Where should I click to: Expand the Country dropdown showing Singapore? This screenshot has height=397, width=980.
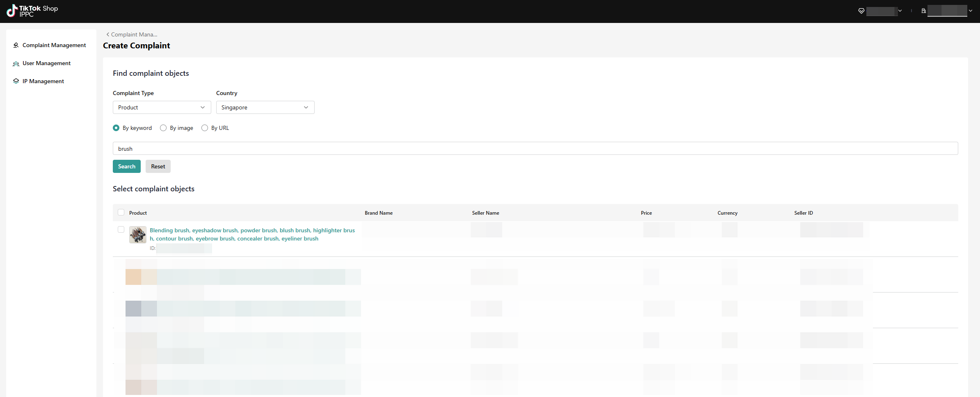(265, 107)
